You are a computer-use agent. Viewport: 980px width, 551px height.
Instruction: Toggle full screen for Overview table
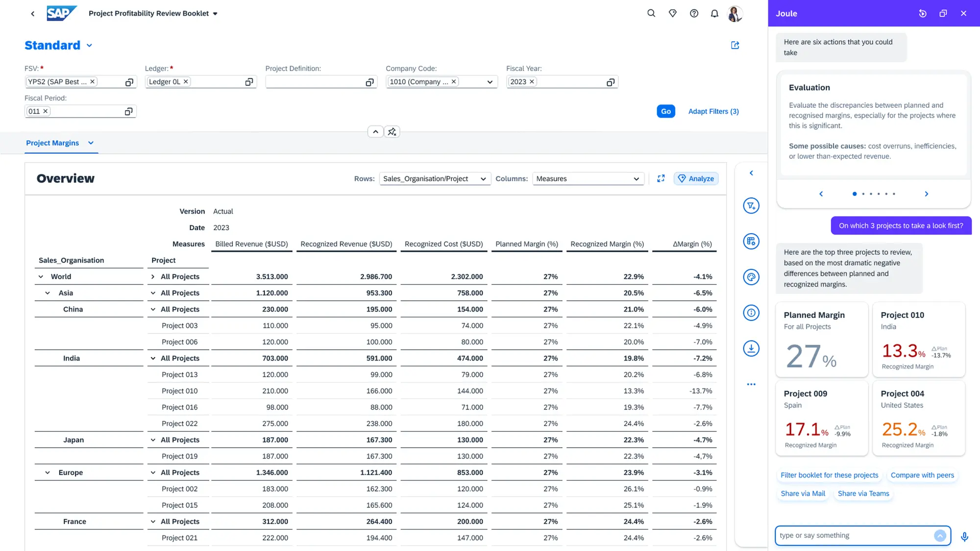[661, 179]
